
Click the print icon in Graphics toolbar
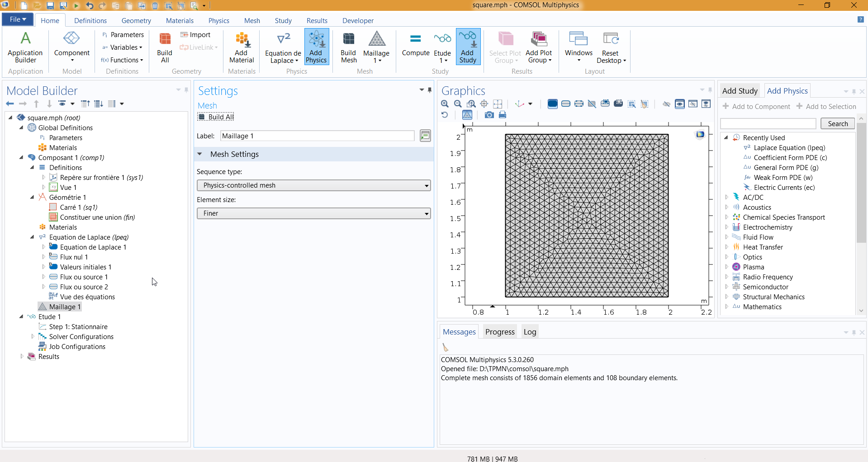pyautogui.click(x=503, y=115)
